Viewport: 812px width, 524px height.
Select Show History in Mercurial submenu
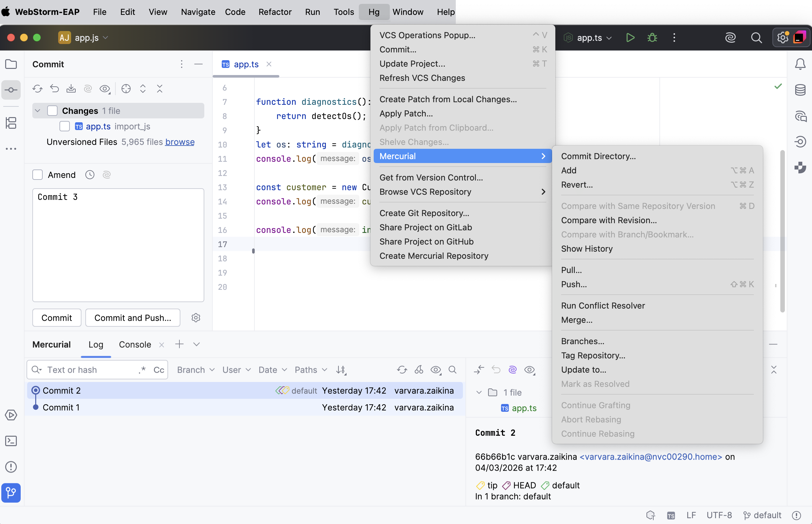coord(587,249)
